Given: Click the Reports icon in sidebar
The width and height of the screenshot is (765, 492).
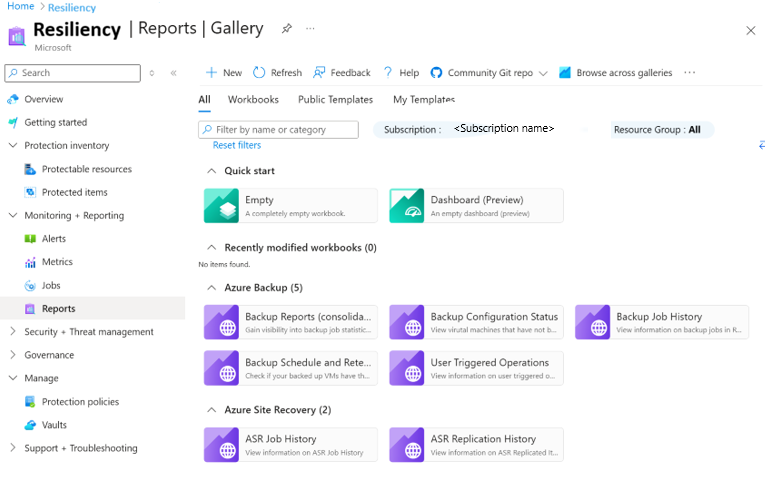Looking at the screenshot, I should click(30, 309).
